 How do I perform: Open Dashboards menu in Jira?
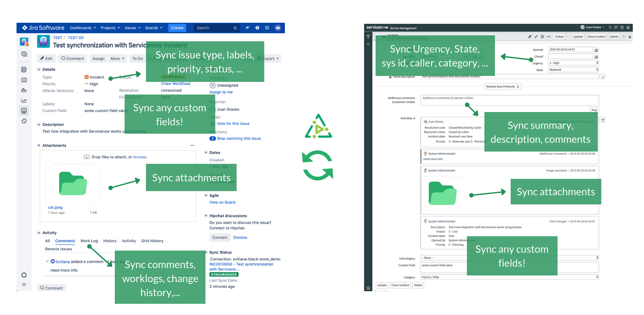coord(83,28)
